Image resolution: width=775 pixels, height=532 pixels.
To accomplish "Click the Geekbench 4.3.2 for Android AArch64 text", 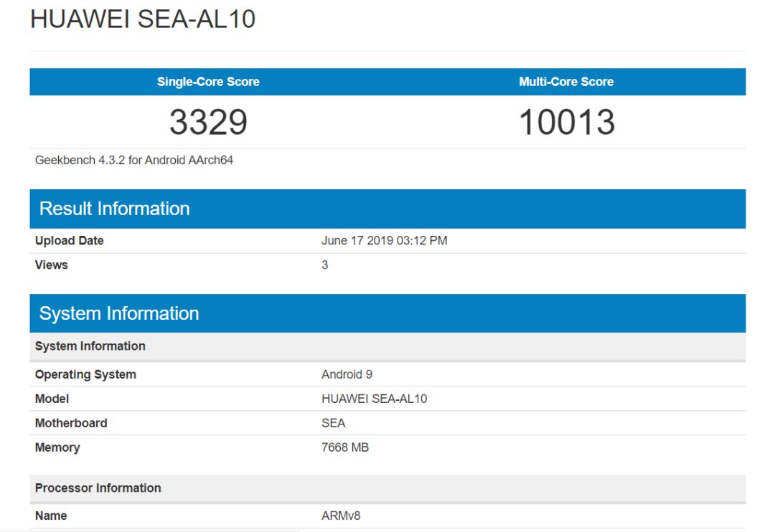I will coord(134,160).
